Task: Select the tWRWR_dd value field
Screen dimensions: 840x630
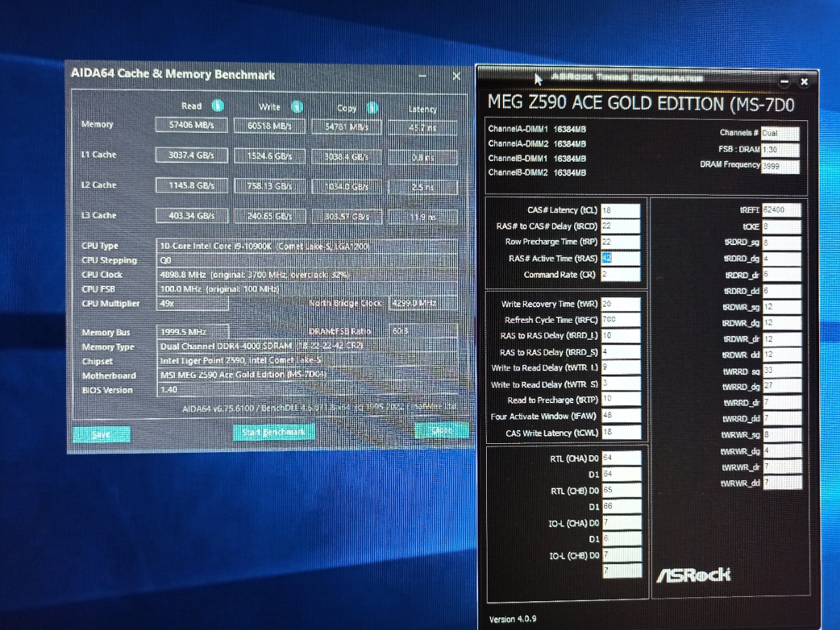Action: 782,483
